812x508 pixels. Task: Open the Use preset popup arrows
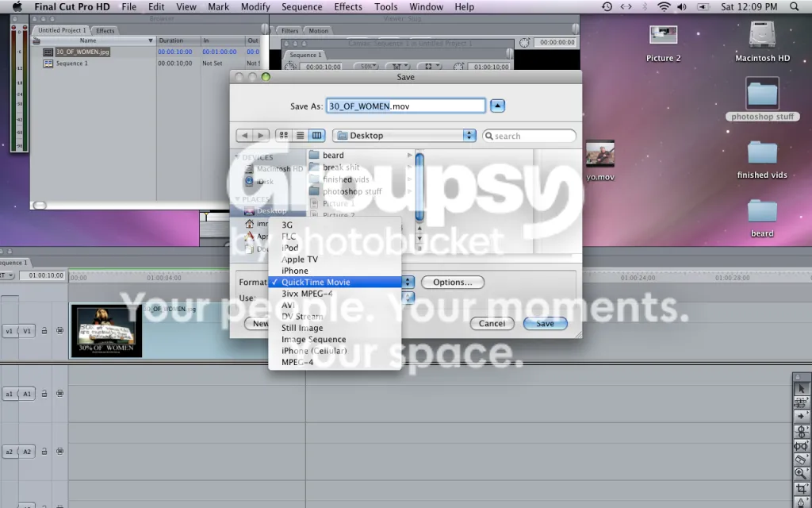coord(408,298)
